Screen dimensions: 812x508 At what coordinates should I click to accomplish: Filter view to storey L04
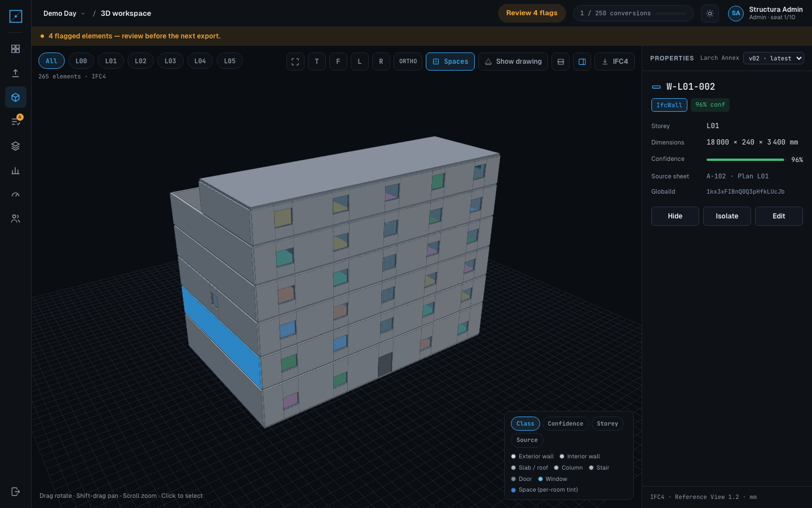(200, 61)
